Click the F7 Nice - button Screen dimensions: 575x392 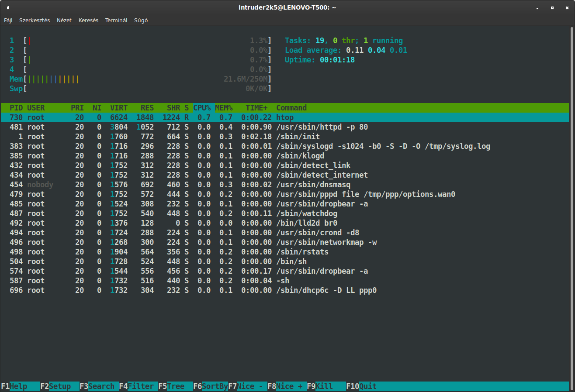click(x=248, y=386)
